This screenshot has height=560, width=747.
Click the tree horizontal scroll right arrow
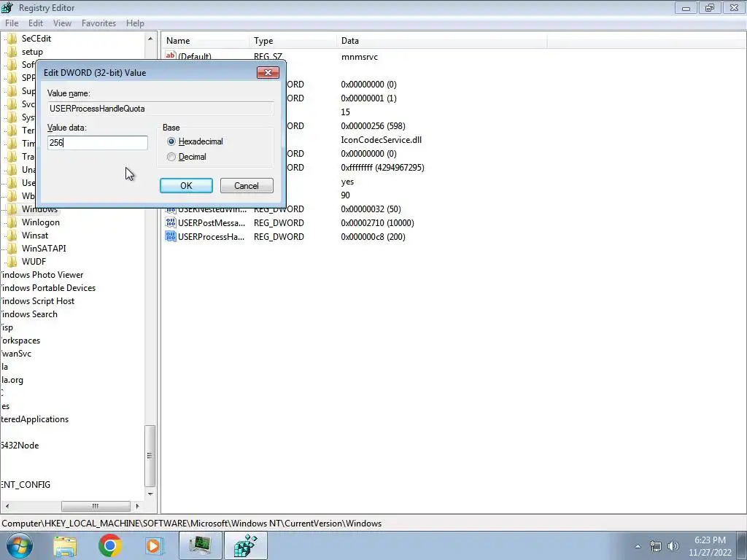coord(138,506)
